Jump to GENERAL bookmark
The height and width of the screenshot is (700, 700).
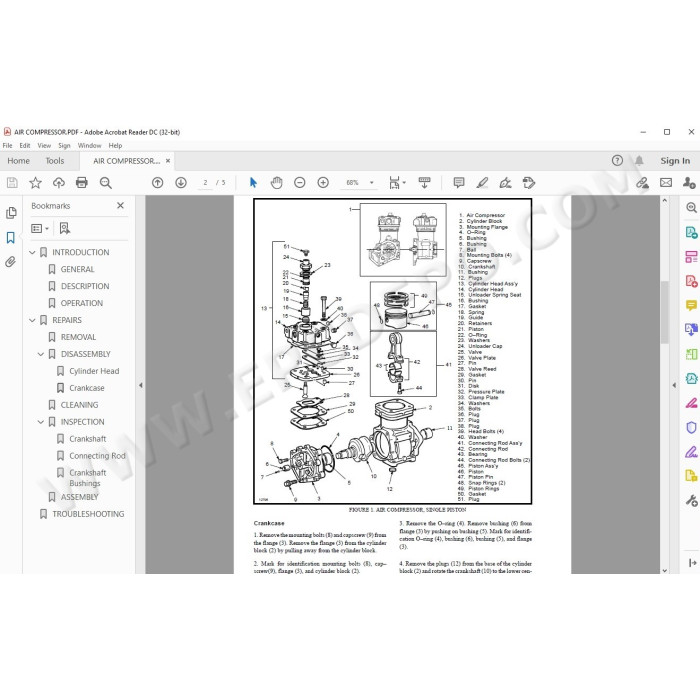tap(77, 269)
